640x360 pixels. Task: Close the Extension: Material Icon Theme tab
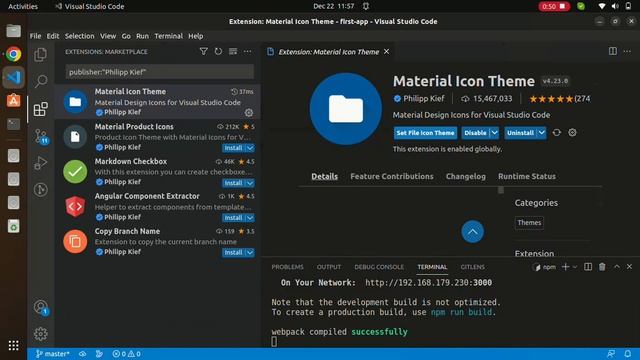(387, 52)
